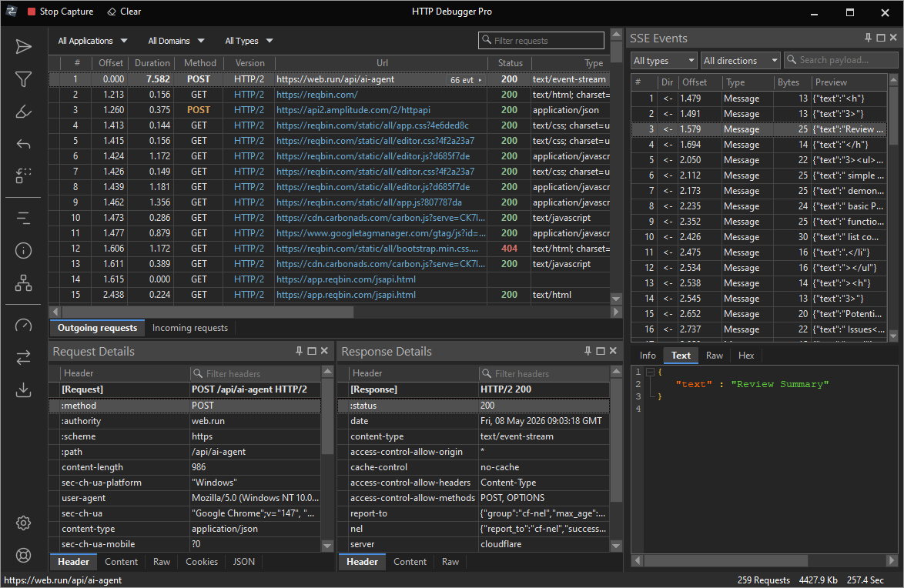Viewport: 904px width, 588px height.
Task: Focus the Filter requests search box
Action: (541, 40)
